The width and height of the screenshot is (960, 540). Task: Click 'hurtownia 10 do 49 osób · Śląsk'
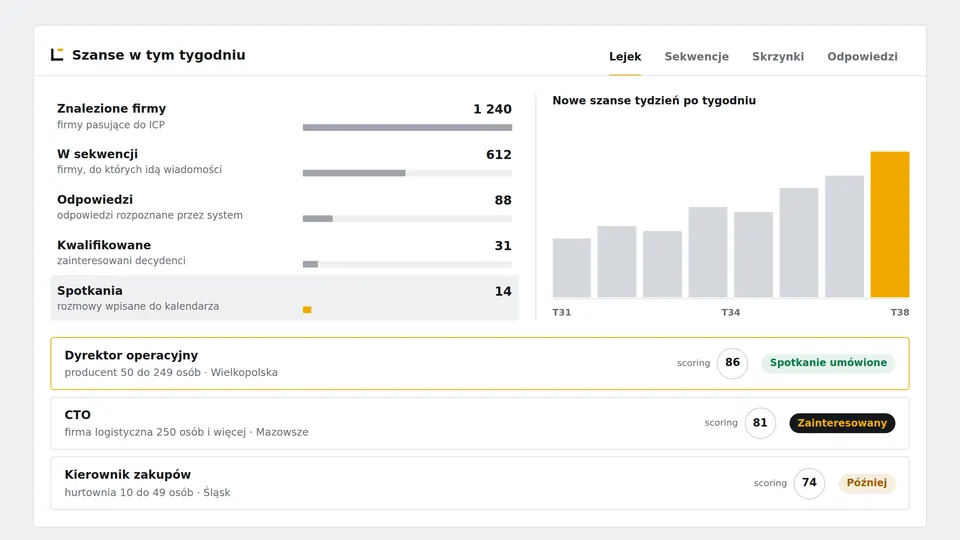147,492
